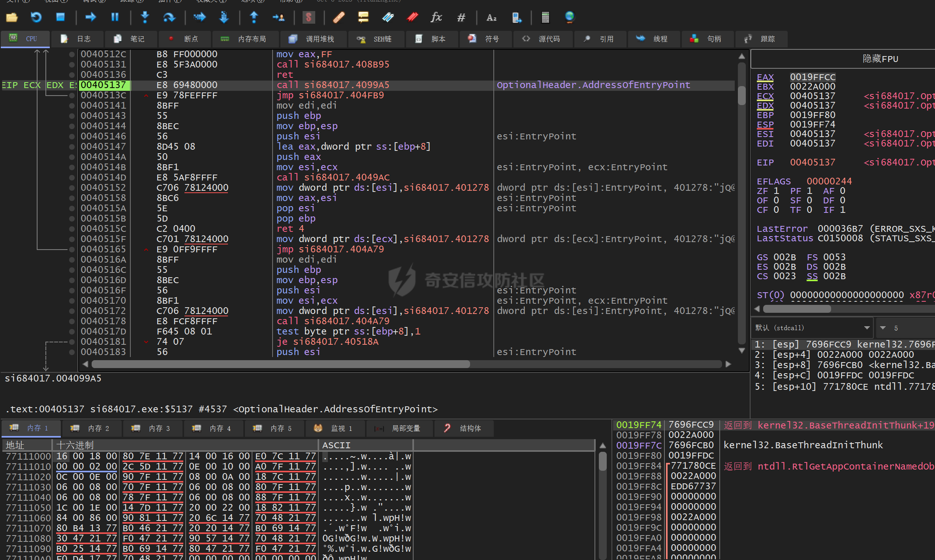Image resolution: width=935 pixels, height=560 pixels.
Task: Click disassembly scrollbar down arrow
Action: pos(742,351)
